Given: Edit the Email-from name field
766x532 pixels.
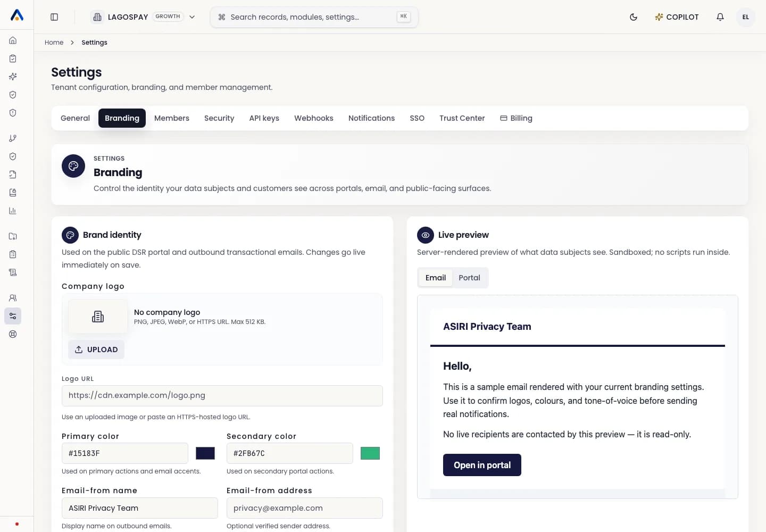Looking at the screenshot, I should point(140,508).
